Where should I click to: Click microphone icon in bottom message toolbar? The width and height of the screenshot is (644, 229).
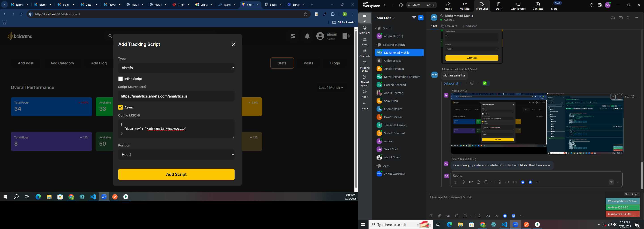pyautogui.click(x=479, y=216)
